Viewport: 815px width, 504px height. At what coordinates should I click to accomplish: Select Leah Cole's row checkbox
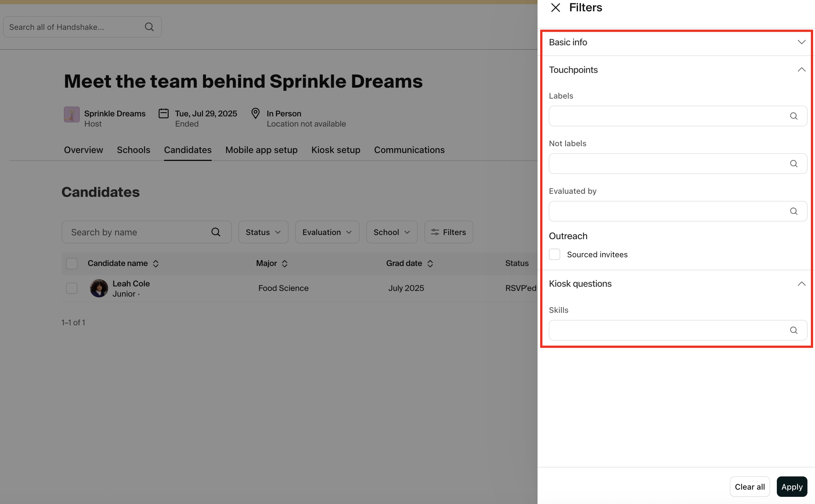click(72, 288)
